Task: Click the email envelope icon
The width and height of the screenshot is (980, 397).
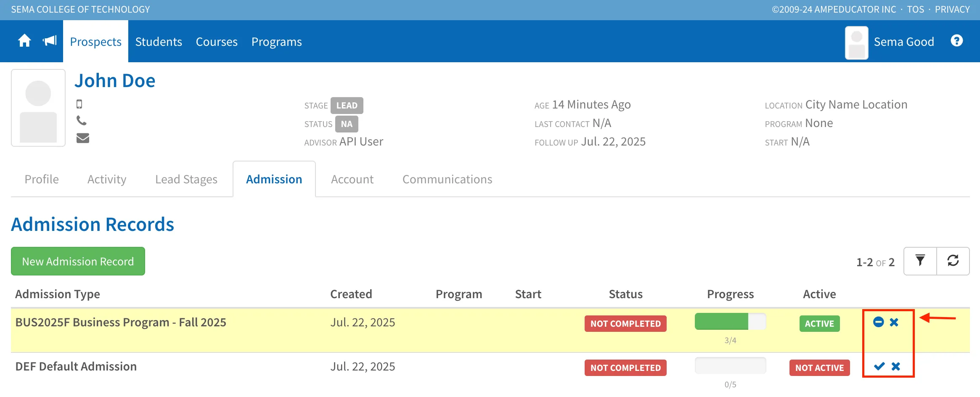Action: (83, 138)
